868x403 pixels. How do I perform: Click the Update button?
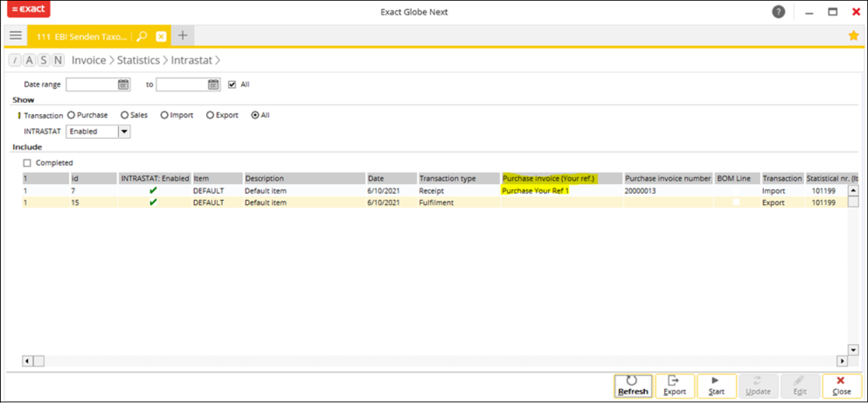pos(758,386)
